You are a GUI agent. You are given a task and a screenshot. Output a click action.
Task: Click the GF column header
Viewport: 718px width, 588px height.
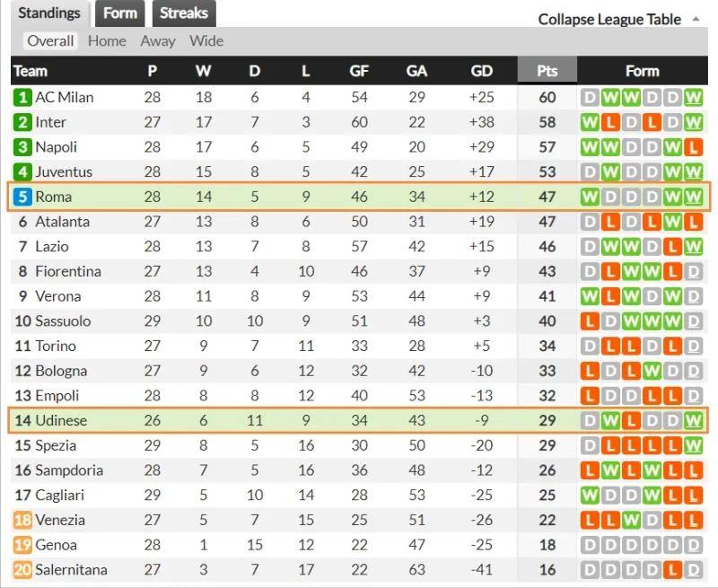click(359, 71)
